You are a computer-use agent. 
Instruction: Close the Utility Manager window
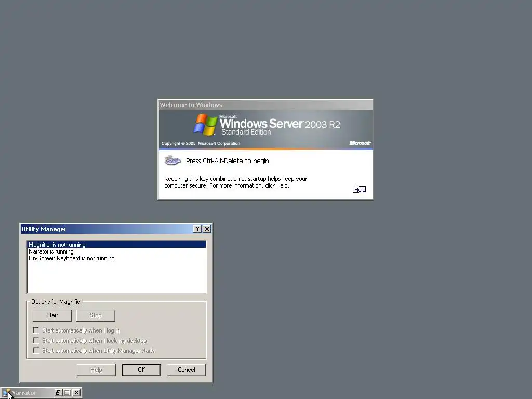207,229
